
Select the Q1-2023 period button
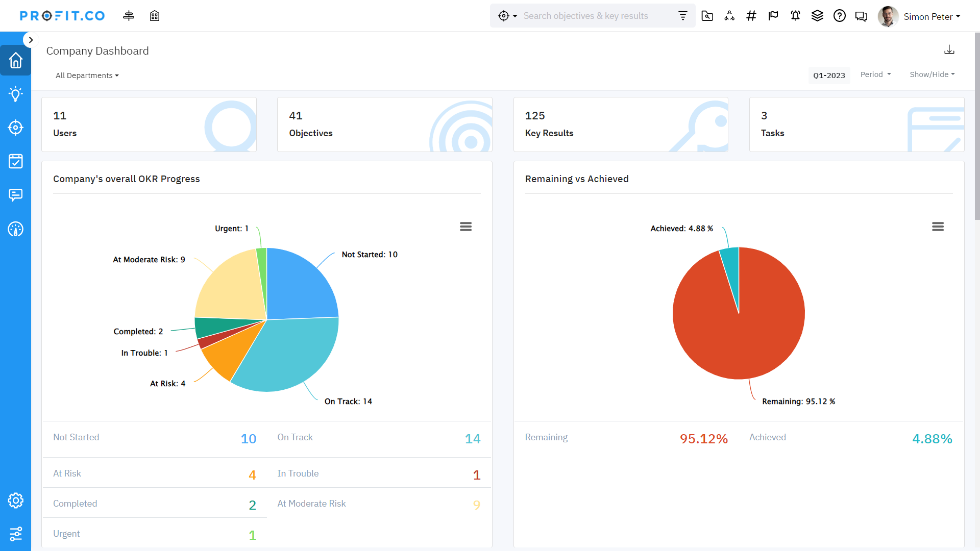click(x=829, y=75)
